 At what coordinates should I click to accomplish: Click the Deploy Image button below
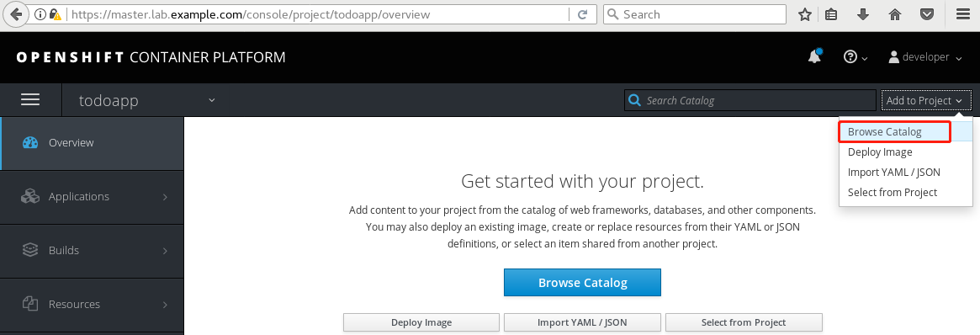coord(421,322)
